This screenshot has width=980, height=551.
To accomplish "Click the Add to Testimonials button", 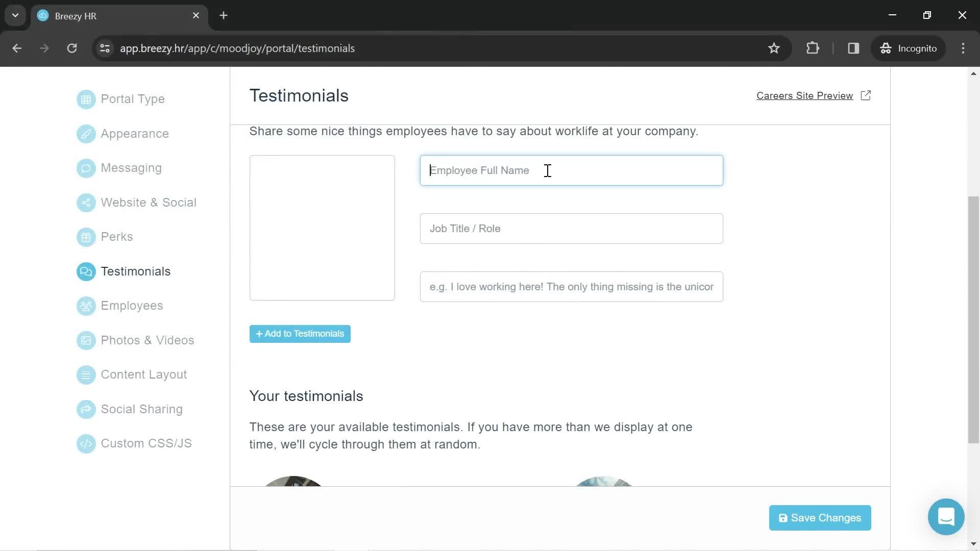I will tap(300, 333).
